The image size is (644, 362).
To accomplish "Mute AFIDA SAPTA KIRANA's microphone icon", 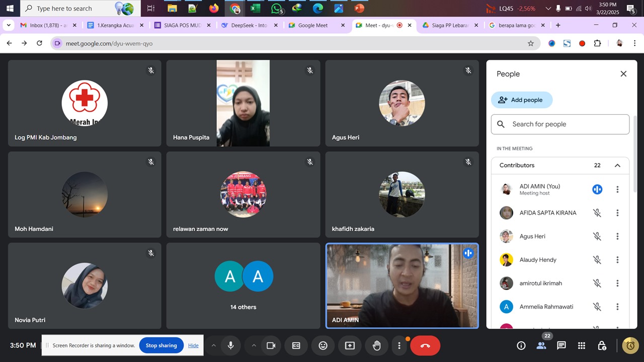I will tap(597, 213).
